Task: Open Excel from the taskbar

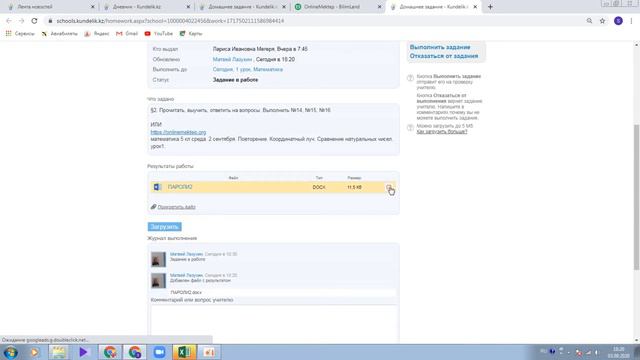Action: click(x=184, y=352)
